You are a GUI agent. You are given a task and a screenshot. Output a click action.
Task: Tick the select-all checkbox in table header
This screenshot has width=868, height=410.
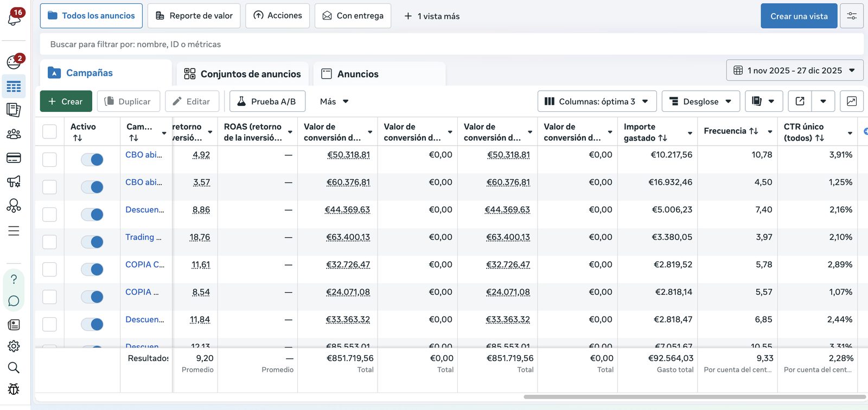click(x=49, y=131)
